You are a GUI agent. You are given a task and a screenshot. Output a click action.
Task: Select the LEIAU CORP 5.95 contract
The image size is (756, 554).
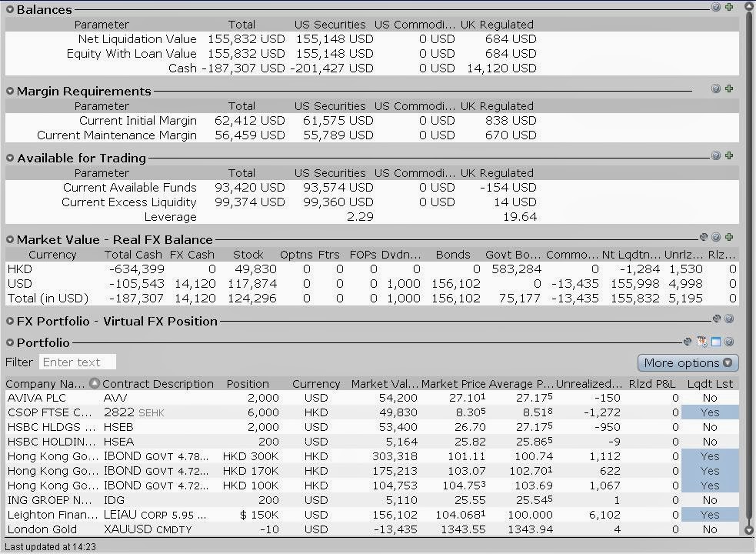[155, 515]
